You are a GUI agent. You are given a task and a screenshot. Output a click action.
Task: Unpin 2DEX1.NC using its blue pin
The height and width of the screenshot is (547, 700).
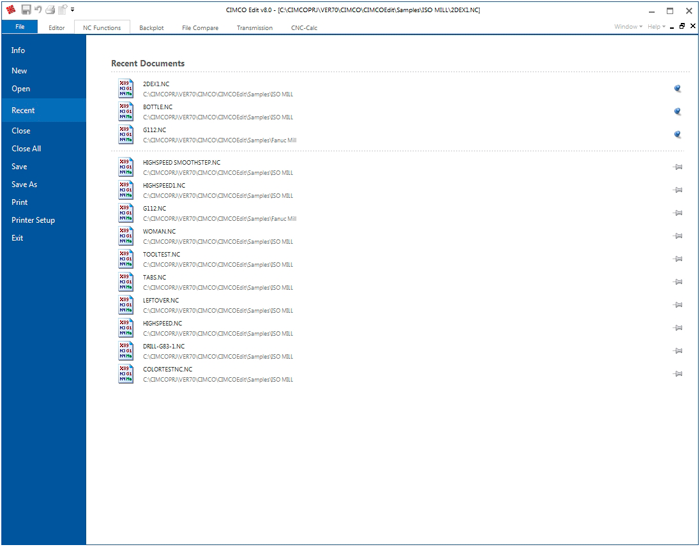pos(677,88)
